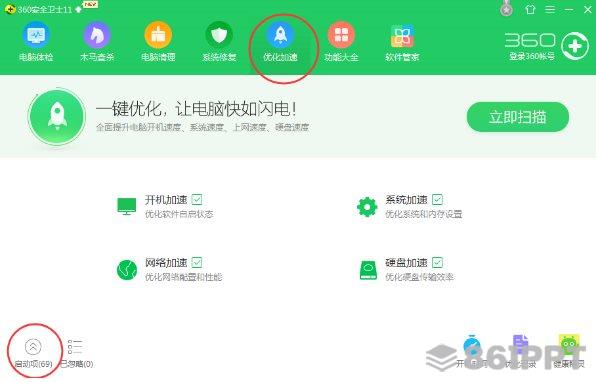Click the 360安全卫士11 title text
Screen dimensions: 596x382
pyautogui.click(x=45, y=10)
